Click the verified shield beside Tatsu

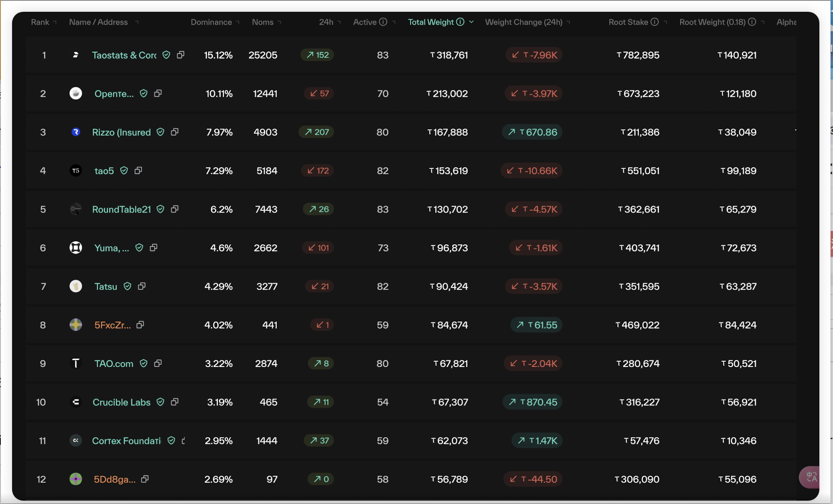[x=128, y=286]
